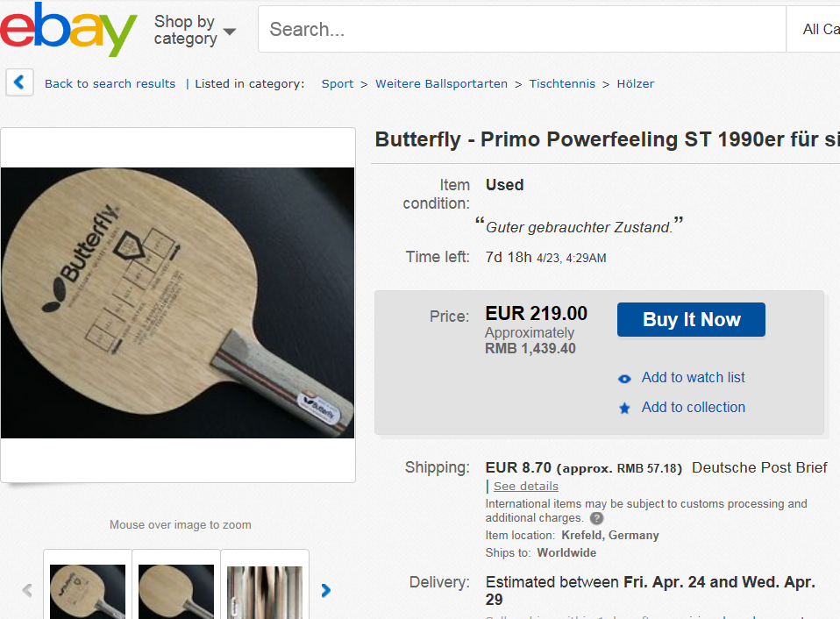Open Tischtennis breadcrumb link

pos(562,84)
